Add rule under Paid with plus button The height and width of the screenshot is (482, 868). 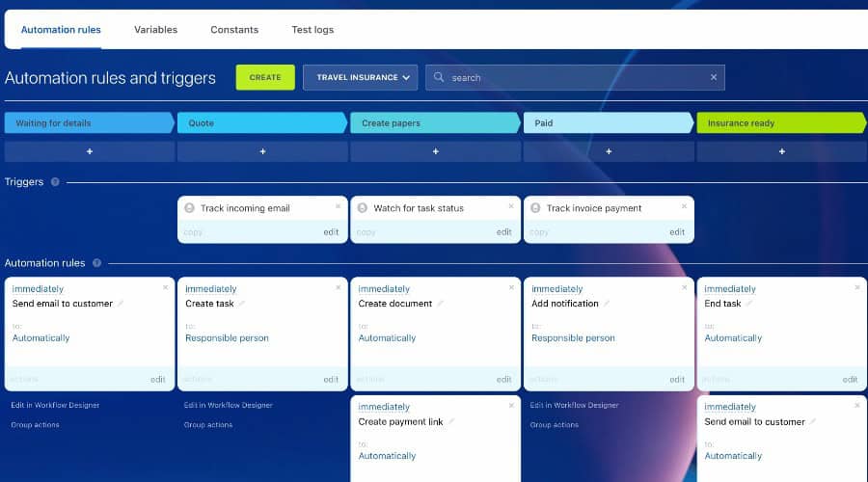[x=609, y=151]
